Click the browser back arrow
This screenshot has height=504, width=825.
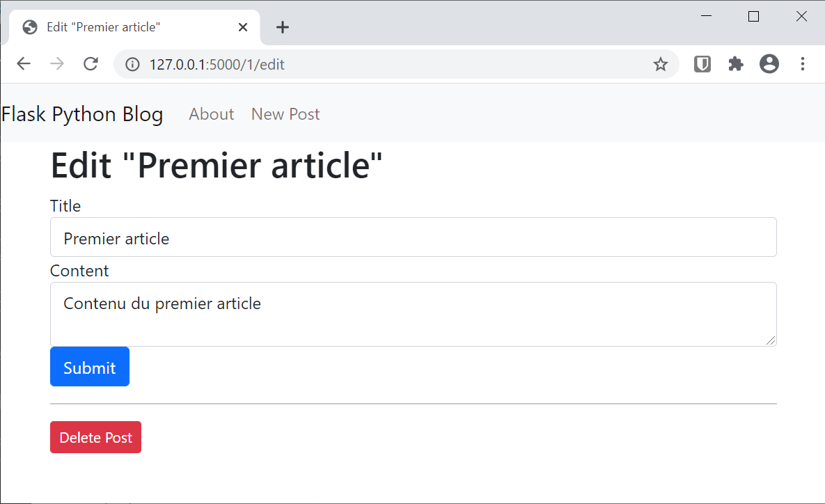click(24, 65)
